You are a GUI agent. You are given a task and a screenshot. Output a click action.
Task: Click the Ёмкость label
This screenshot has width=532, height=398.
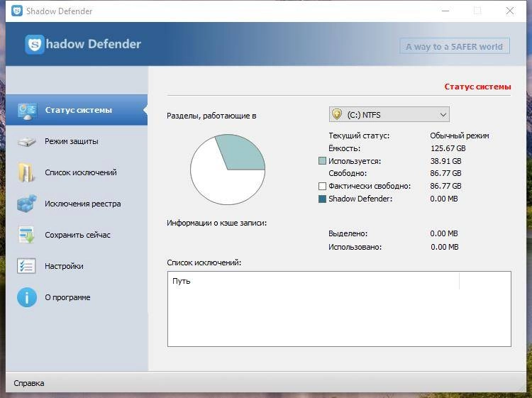coord(344,148)
